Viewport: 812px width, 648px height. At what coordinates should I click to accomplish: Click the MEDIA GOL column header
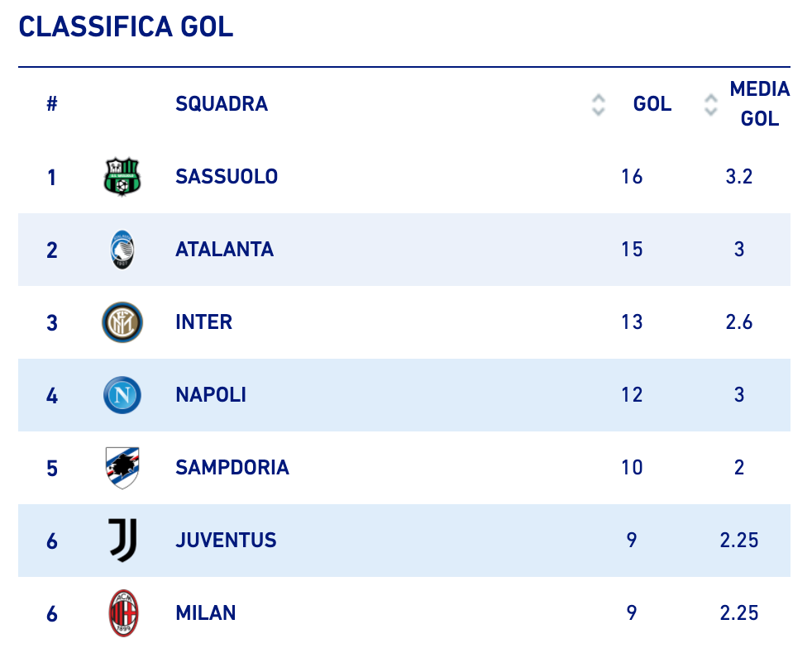coord(760,104)
